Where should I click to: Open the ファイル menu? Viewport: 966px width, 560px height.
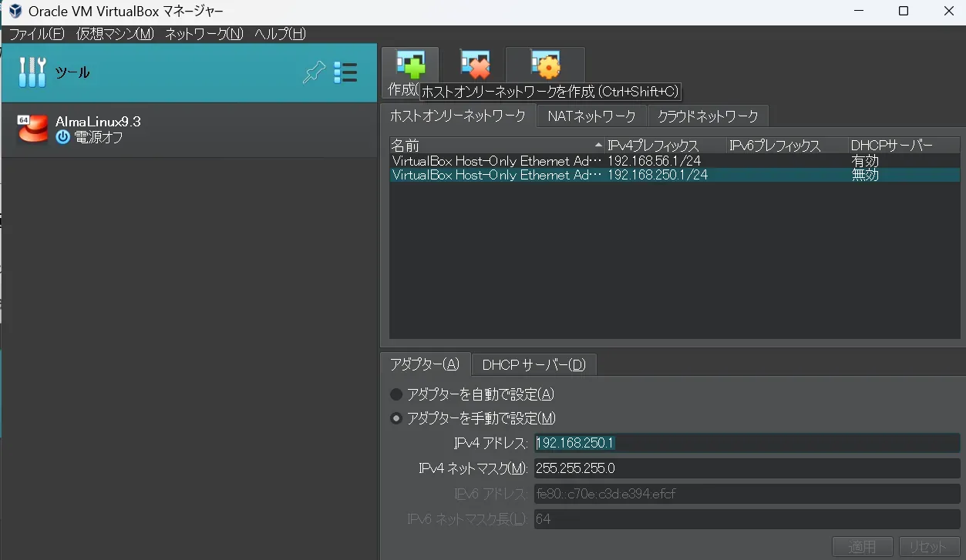coord(36,34)
